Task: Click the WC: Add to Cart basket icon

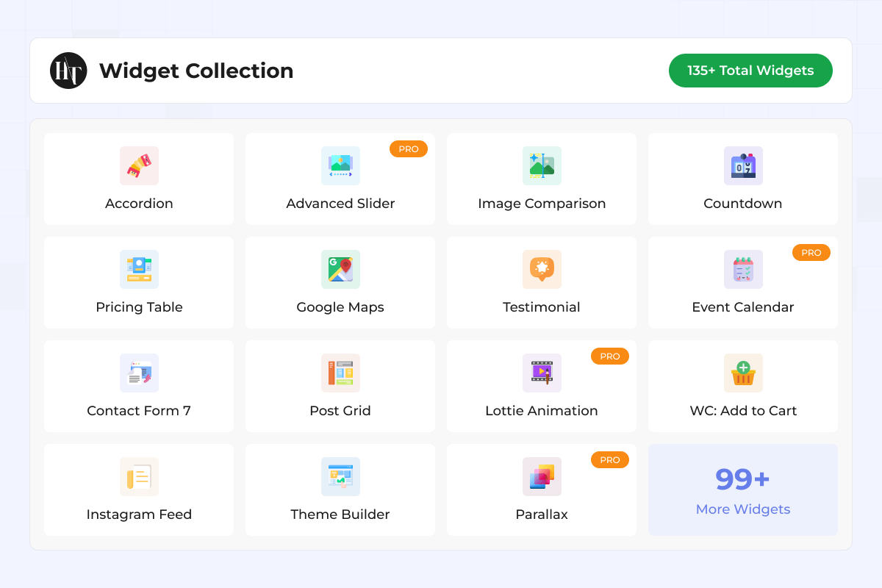Action: coord(743,373)
